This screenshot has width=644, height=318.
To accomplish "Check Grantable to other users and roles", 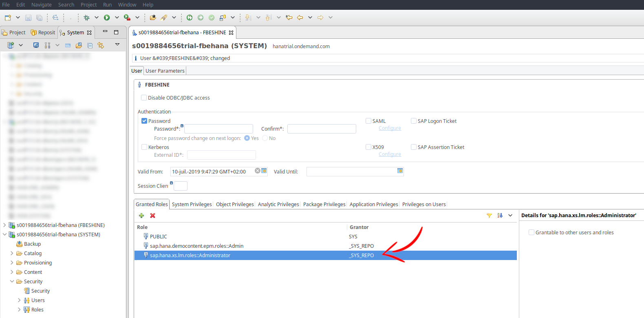I will click(532, 232).
